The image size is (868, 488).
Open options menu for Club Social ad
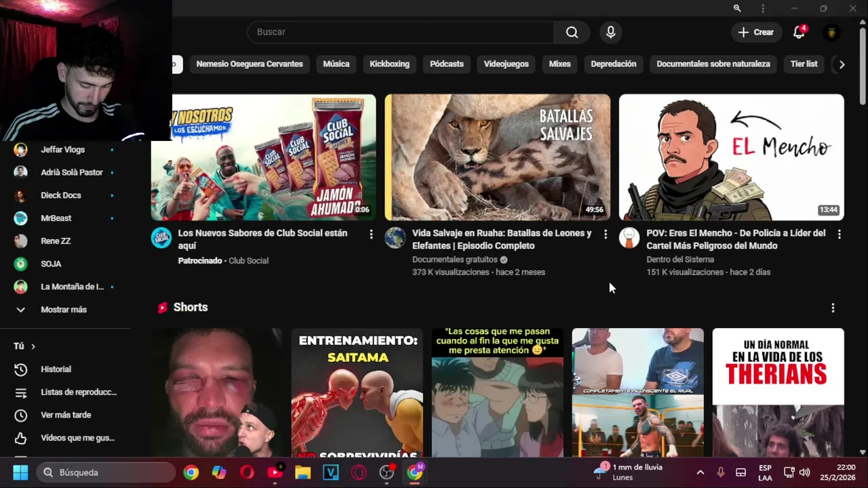tap(371, 234)
